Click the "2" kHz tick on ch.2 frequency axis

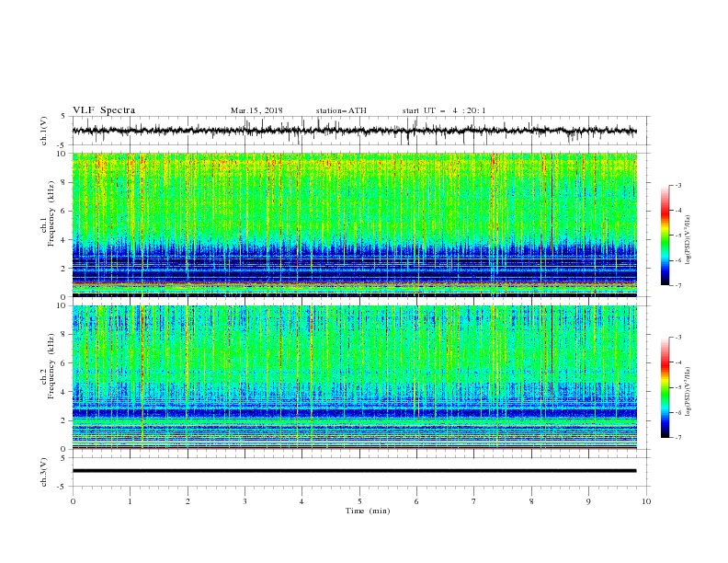pyautogui.click(x=64, y=420)
